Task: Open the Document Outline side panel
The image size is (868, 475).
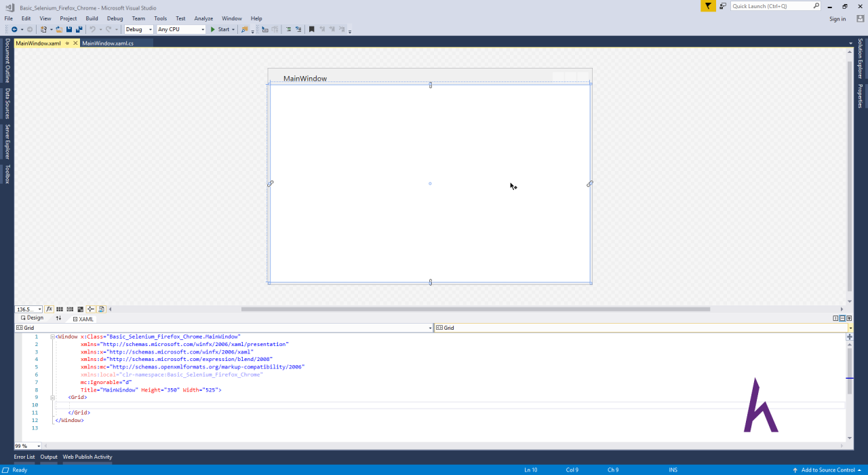Action: pyautogui.click(x=7, y=60)
